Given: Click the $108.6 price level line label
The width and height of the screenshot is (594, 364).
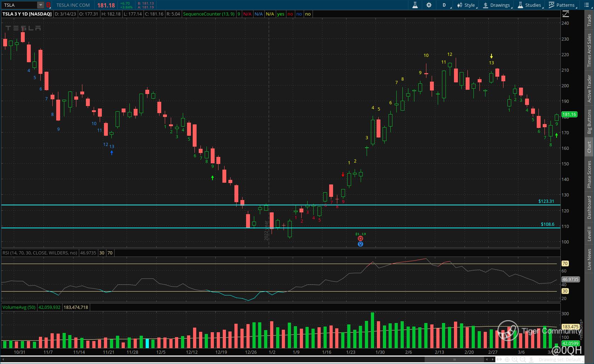Looking at the screenshot, I should click(x=548, y=224).
